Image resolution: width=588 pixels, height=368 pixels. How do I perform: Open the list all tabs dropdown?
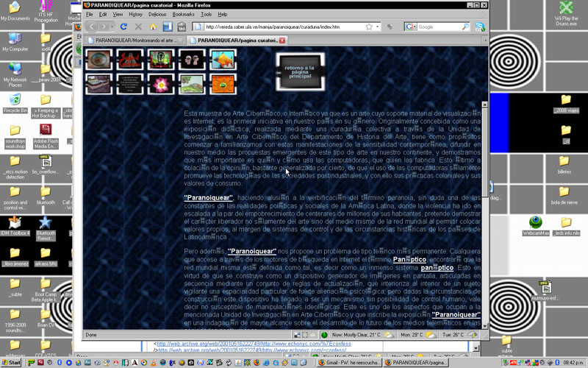point(485,40)
